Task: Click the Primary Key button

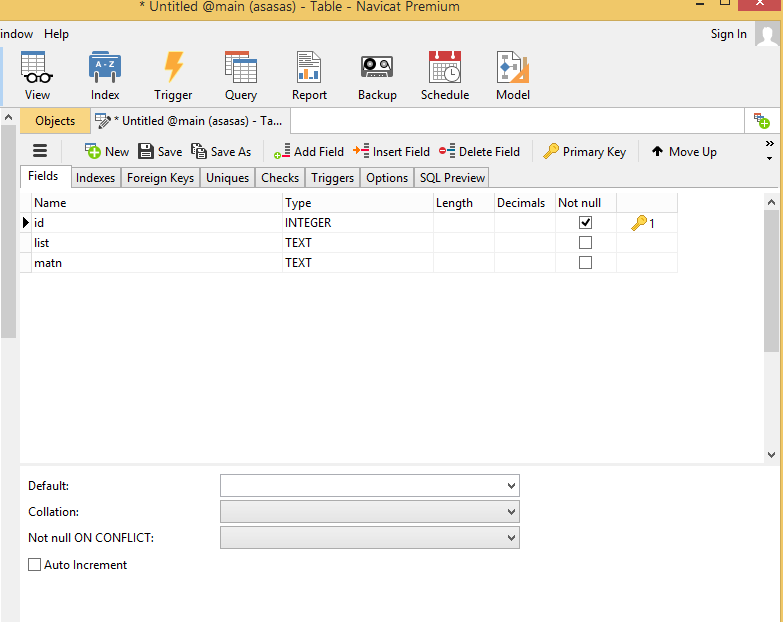Action: click(585, 152)
